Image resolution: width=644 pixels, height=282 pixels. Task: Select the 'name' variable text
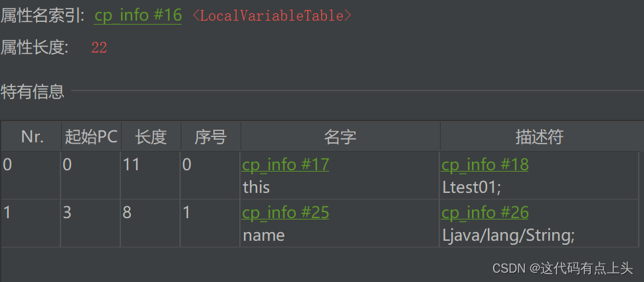pyautogui.click(x=263, y=235)
